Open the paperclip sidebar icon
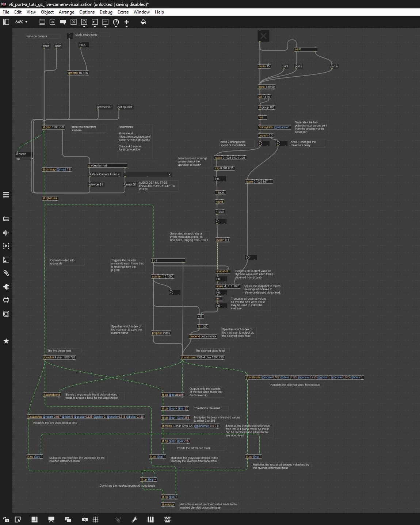The width and height of the screenshot is (420, 525). [x=6, y=273]
